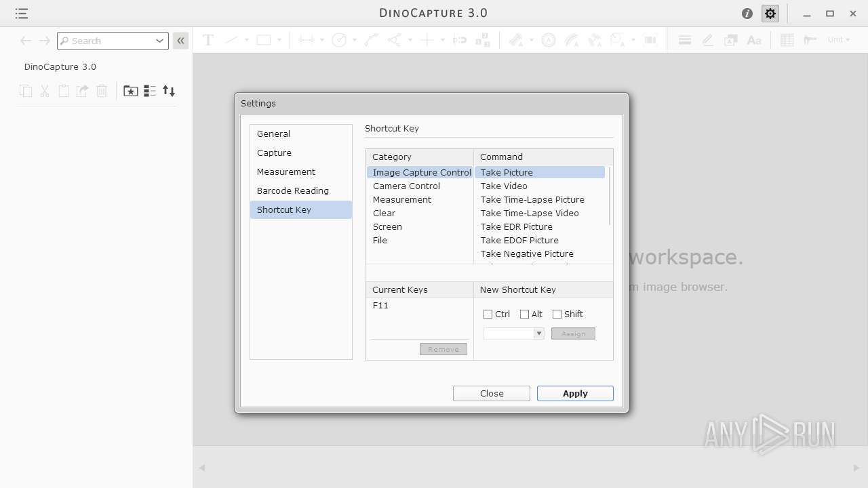Select the Take Time-Lapse Picture command
This screenshot has width=868, height=488.
pyautogui.click(x=540, y=200)
